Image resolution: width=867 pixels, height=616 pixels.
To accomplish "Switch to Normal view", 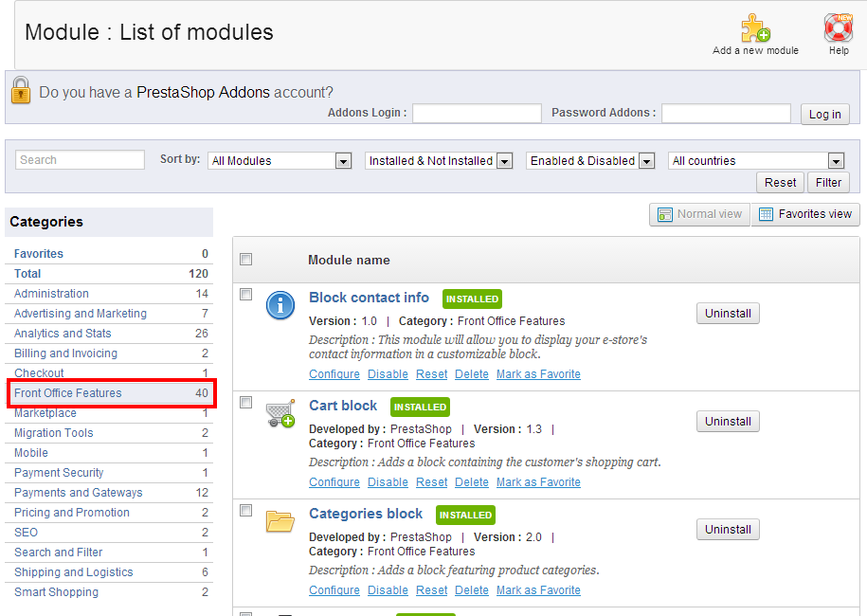I will pos(699,214).
